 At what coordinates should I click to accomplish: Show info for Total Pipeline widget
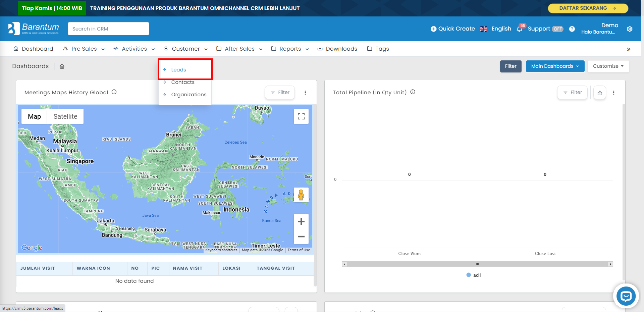(413, 92)
